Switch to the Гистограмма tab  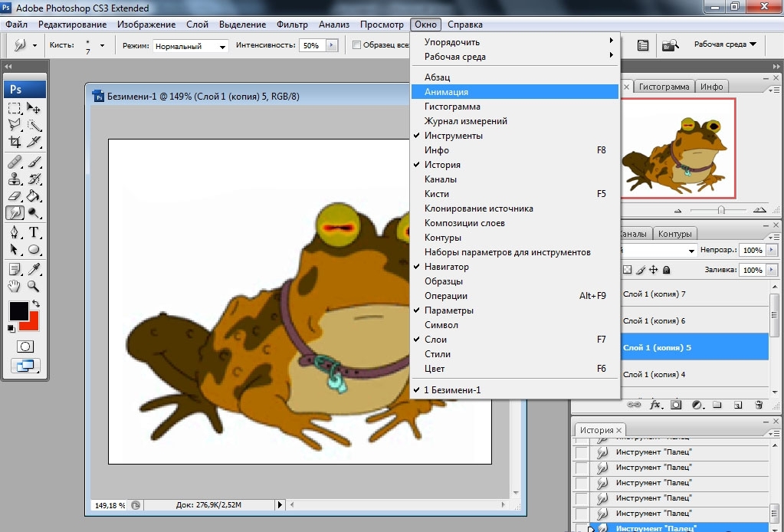point(664,87)
